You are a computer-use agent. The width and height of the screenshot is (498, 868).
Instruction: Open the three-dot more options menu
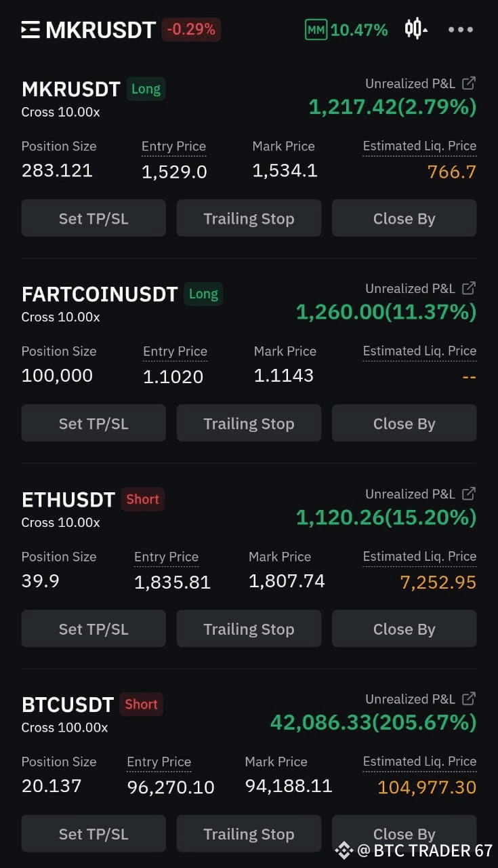click(x=461, y=30)
